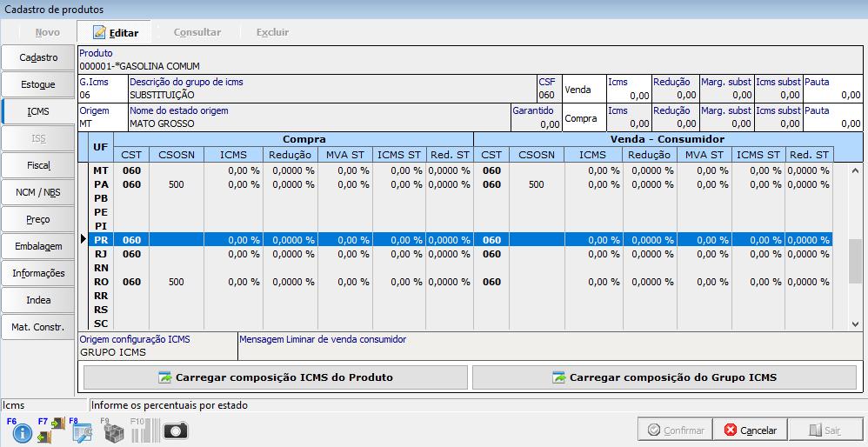Click the camera icon

click(x=177, y=431)
